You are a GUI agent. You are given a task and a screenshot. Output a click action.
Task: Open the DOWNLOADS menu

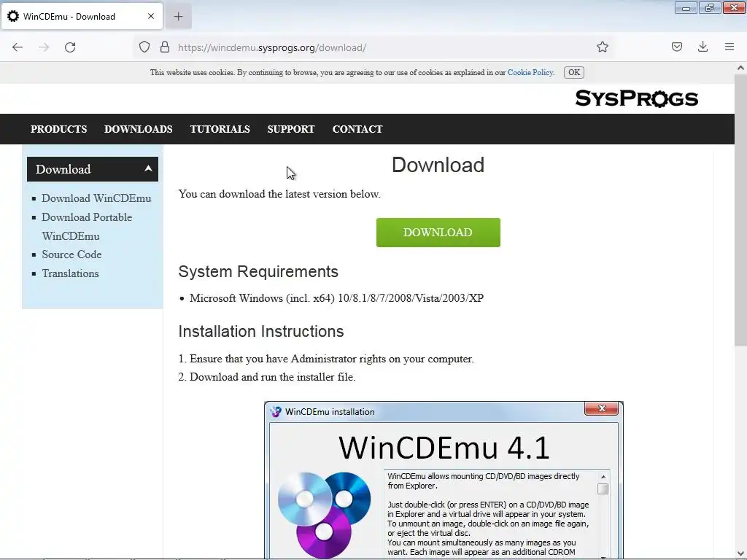138,129
